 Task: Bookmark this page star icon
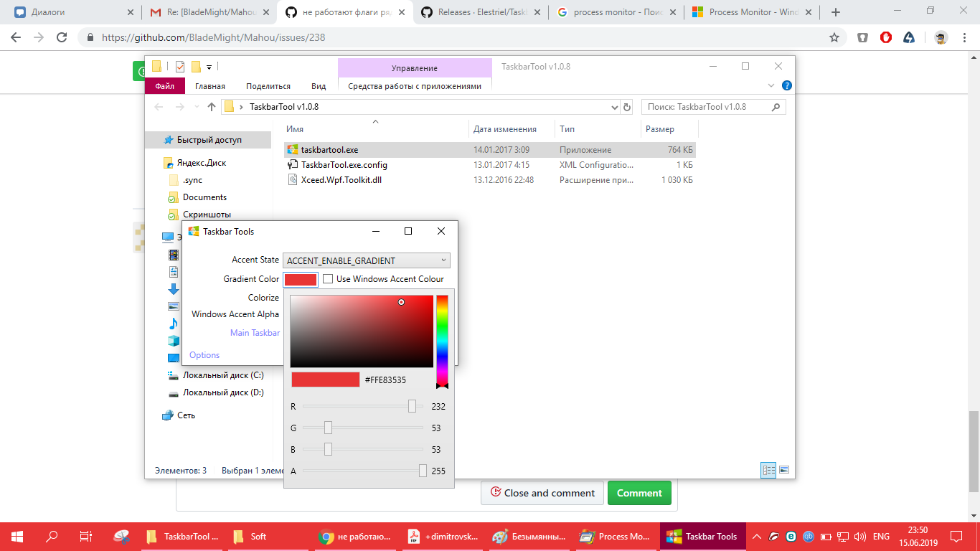click(x=834, y=37)
